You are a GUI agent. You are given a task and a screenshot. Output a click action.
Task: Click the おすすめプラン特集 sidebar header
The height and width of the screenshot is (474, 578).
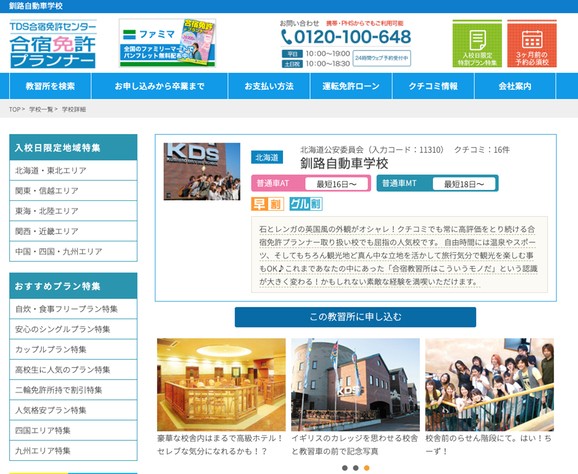click(73, 286)
